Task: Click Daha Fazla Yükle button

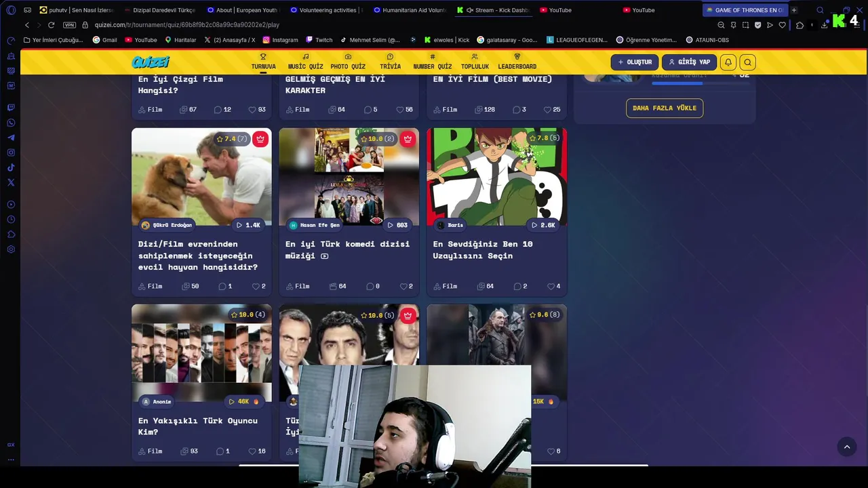Action: click(x=665, y=108)
